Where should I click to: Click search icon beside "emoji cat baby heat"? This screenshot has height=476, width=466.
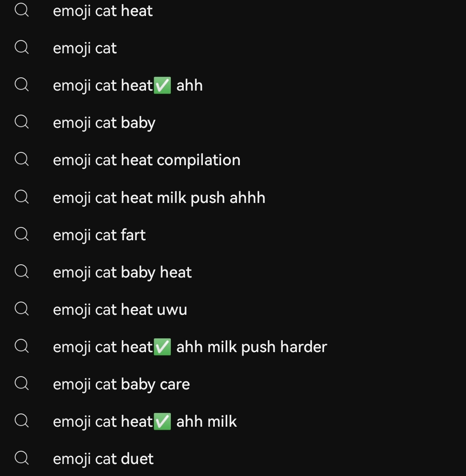click(x=22, y=271)
